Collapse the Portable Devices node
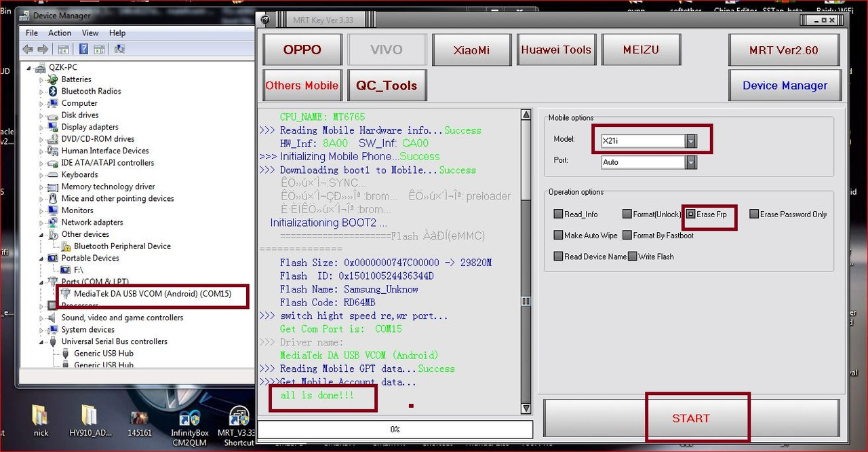Image resolution: width=868 pixels, height=452 pixels. pyautogui.click(x=41, y=259)
